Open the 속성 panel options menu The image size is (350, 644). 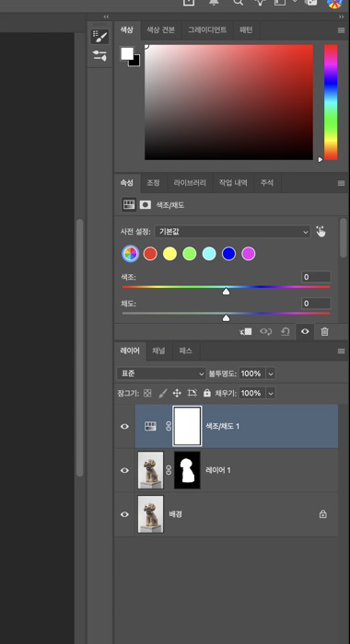(341, 183)
